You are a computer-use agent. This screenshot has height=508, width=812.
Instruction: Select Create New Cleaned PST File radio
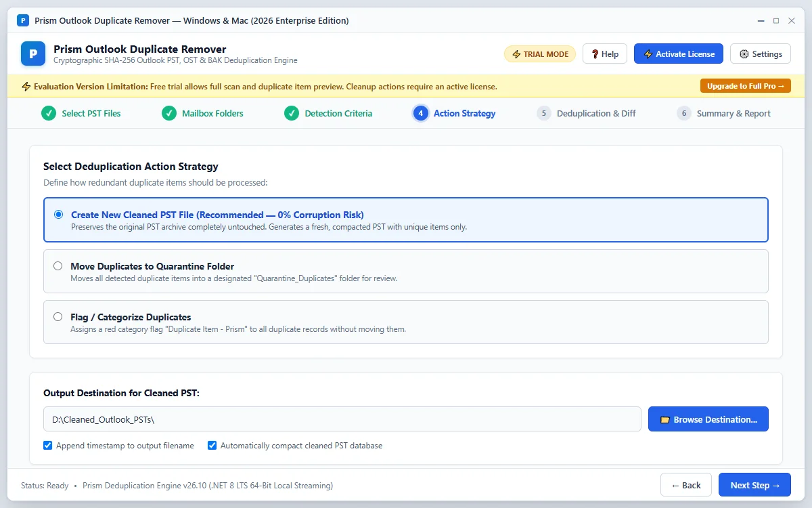click(x=58, y=215)
